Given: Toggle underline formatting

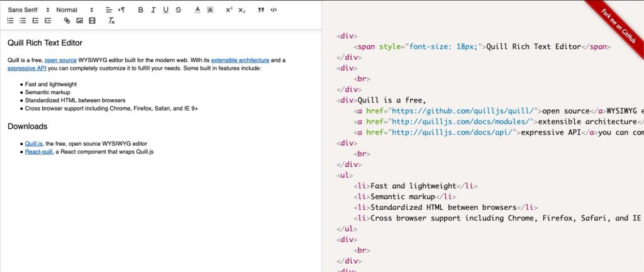Looking at the screenshot, I should [165, 10].
